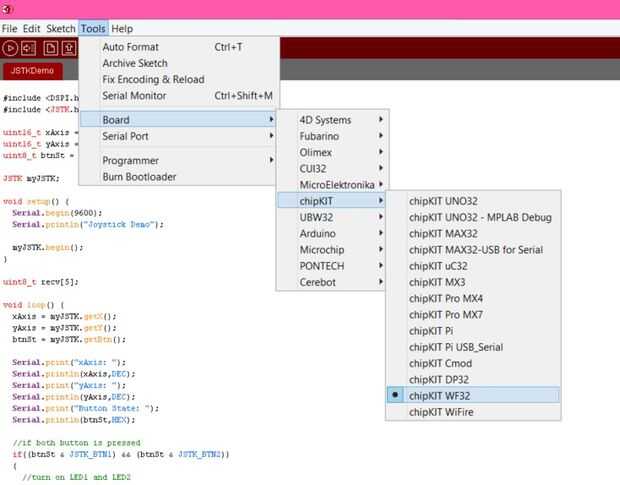Select the chipKIT WF32 radio bullet
This screenshot has width=620, height=485.
tap(395, 395)
